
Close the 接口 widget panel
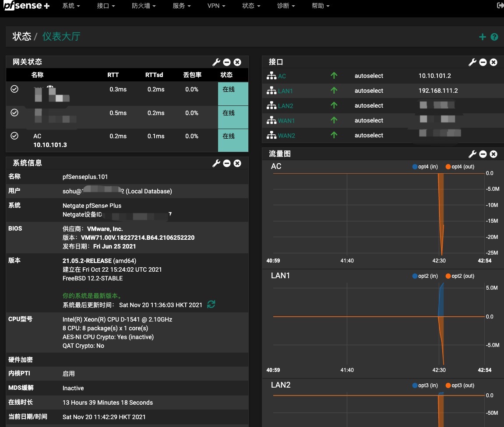pyautogui.click(x=493, y=62)
